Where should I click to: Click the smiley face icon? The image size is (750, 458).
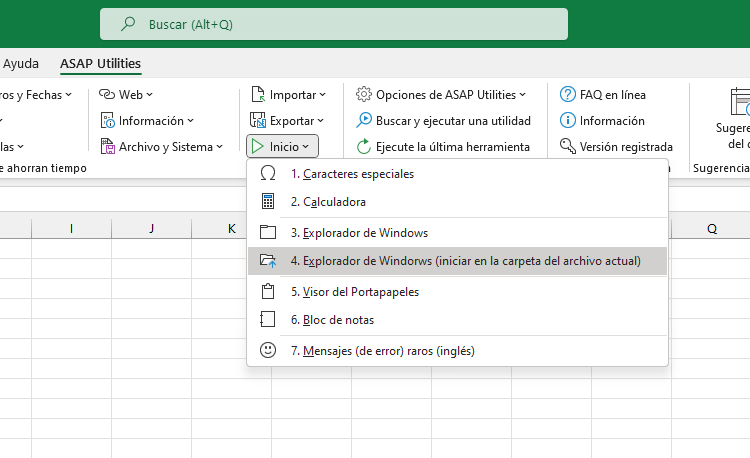pos(268,350)
